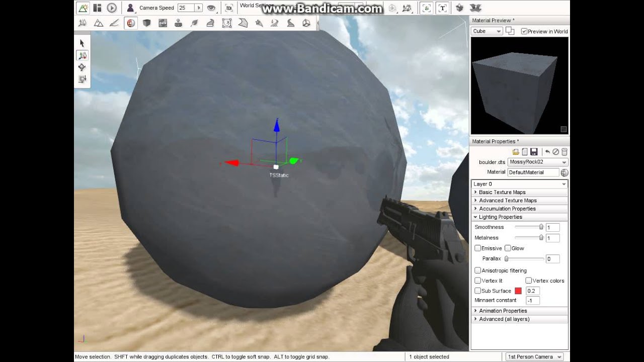Choose the Move selection tool
Image resolution: width=644 pixels, height=362 pixels.
click(83, 55)
